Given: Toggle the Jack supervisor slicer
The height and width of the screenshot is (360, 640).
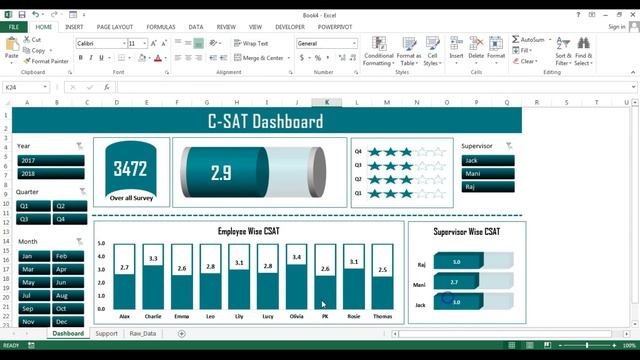Looking at the screenshot, I should [x=488, y=160].
